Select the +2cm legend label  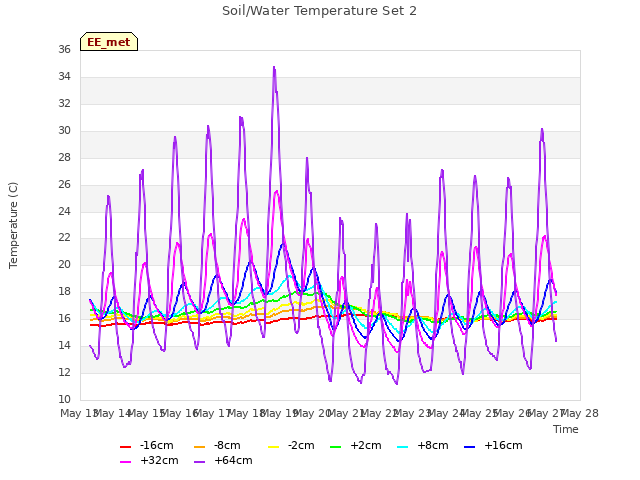click(x=366, y=445)
